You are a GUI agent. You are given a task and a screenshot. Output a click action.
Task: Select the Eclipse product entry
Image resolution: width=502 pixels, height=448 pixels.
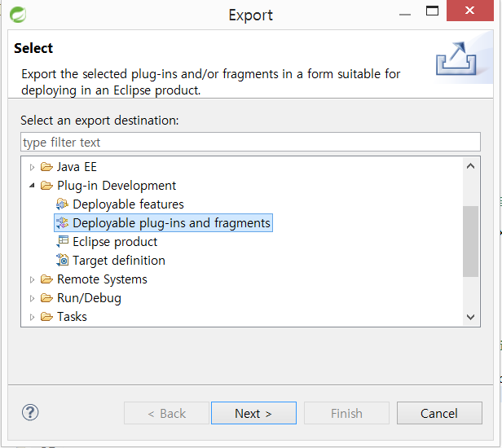115,242
